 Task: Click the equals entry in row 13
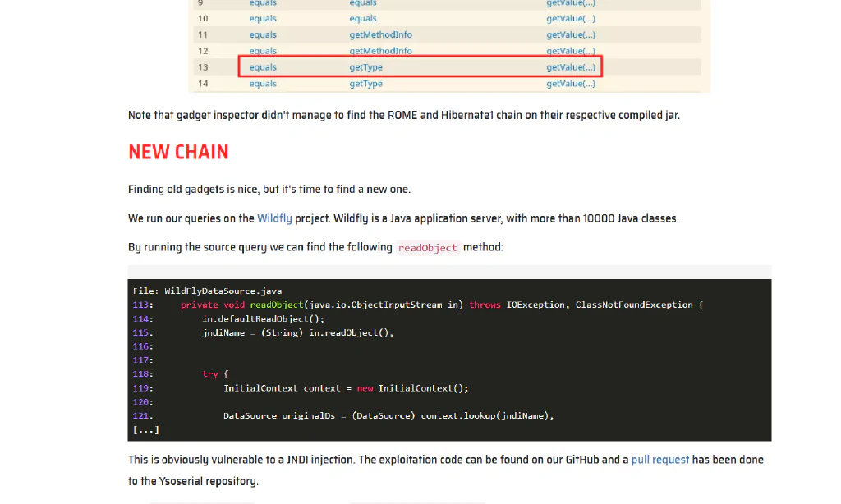pyautogui.click(x=263, y=67)
